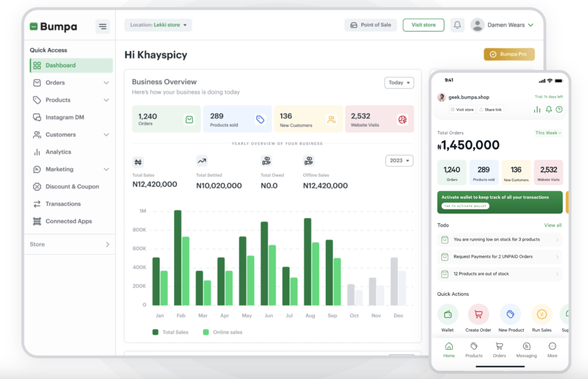Open the Today period dropdown
Image resolution: width=588 pixels, height=379 pixels.
(x=399, y=83)
